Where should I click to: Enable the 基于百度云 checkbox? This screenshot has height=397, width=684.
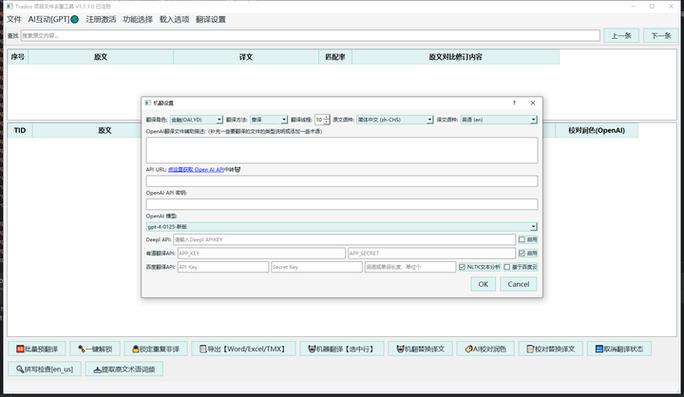pyautogui.click(x=507, y=267)
